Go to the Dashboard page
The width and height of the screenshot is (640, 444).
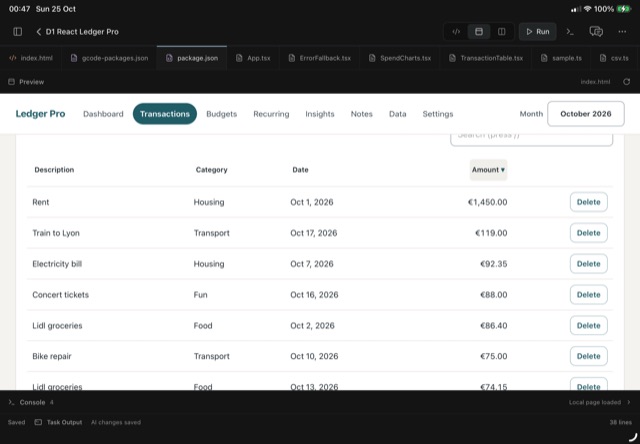(103, 114)
